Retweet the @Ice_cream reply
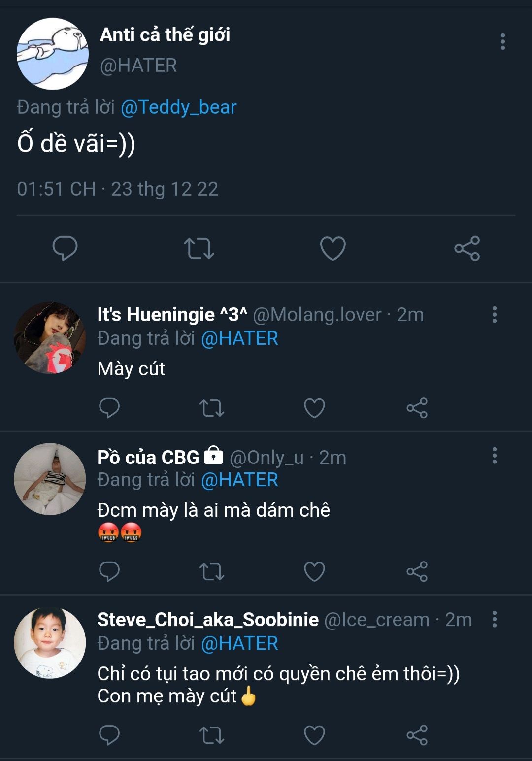 (212, 735)
